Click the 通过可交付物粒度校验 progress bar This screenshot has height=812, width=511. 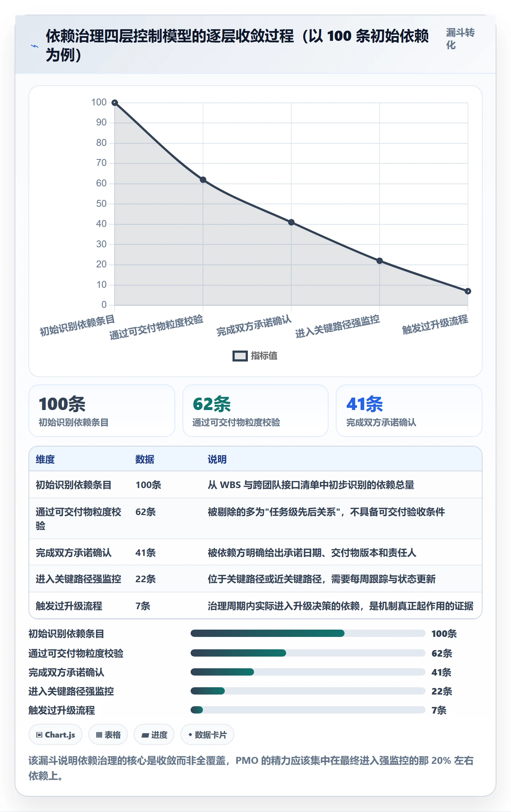(x=308, y=653)
